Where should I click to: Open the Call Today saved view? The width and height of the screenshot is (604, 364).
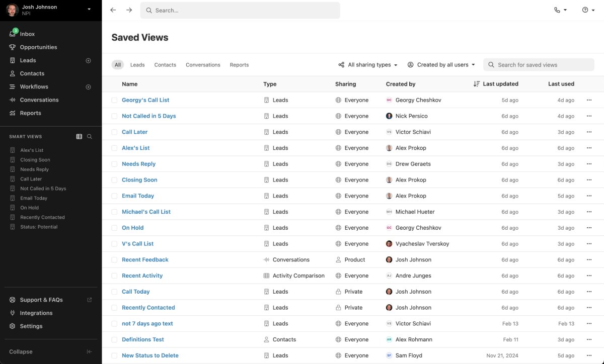(x=136, y=292)
